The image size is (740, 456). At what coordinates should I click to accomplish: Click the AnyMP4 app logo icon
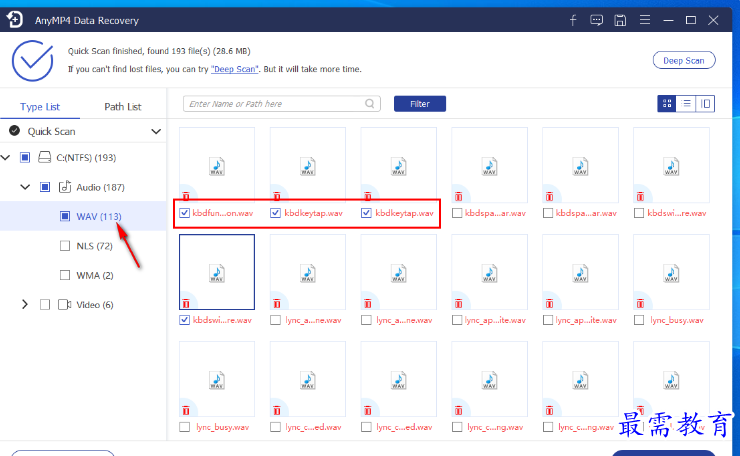coord(14,20)
